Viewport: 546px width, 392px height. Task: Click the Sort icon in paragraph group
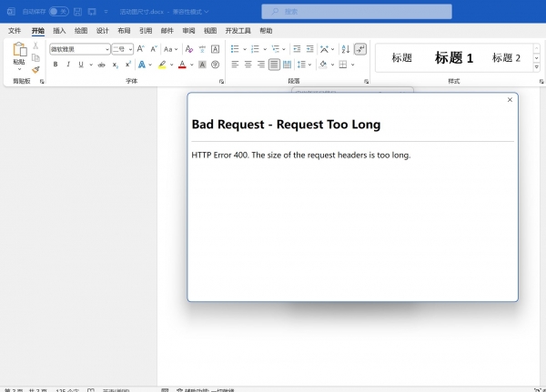click(x=345, y=49)
